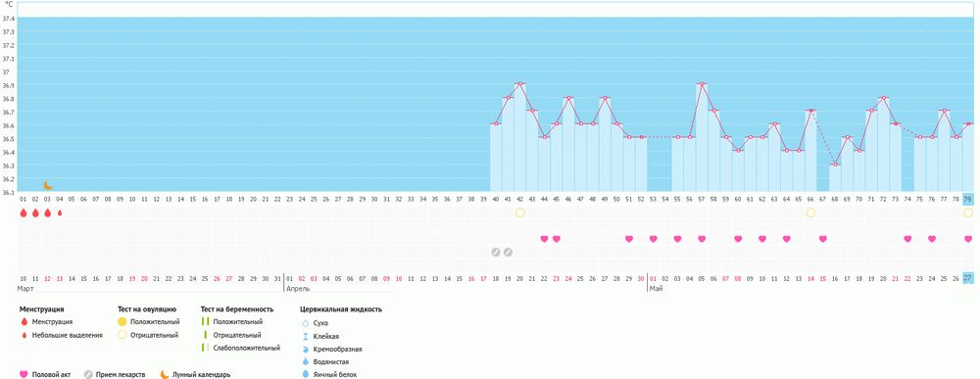Click the crescent moon icon above day 03
The image size is (980, 379).
(x=48, y=185)
